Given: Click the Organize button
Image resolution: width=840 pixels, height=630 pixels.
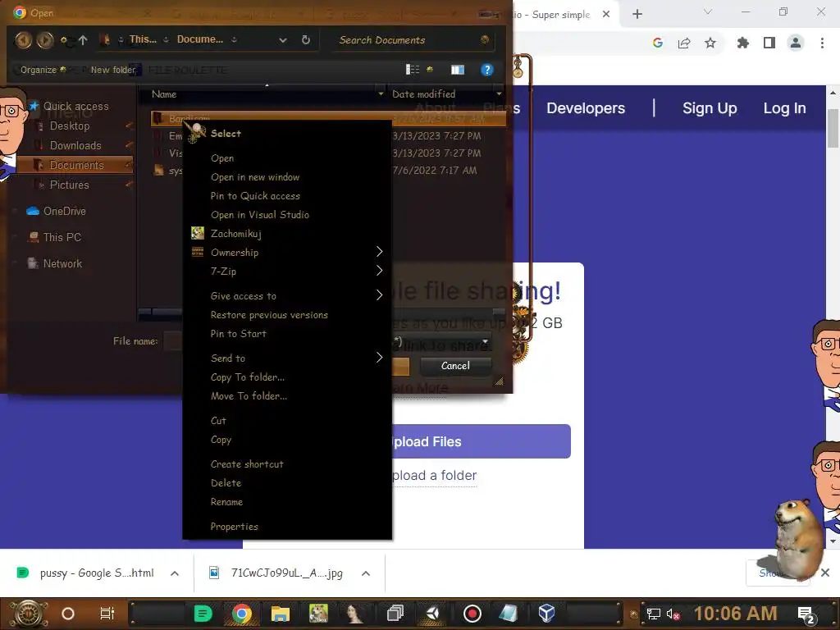Looking at the screenshot, I should point(43,70).
